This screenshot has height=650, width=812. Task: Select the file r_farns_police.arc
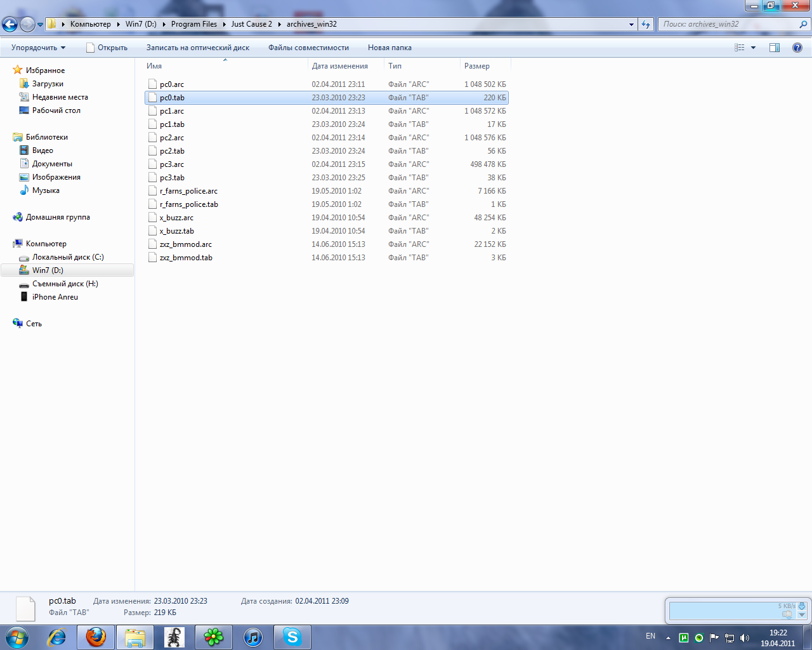click(327, 191)
